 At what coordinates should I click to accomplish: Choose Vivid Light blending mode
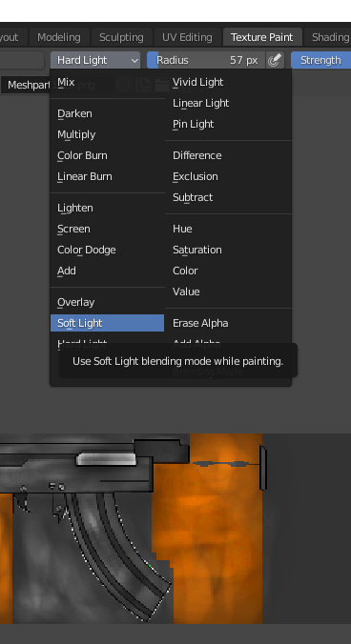pos(228,82)
